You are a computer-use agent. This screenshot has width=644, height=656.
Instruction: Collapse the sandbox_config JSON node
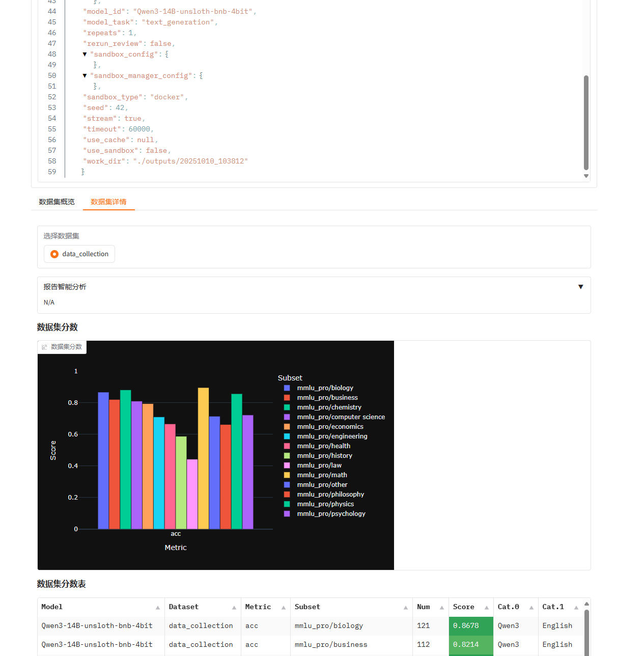85,54
